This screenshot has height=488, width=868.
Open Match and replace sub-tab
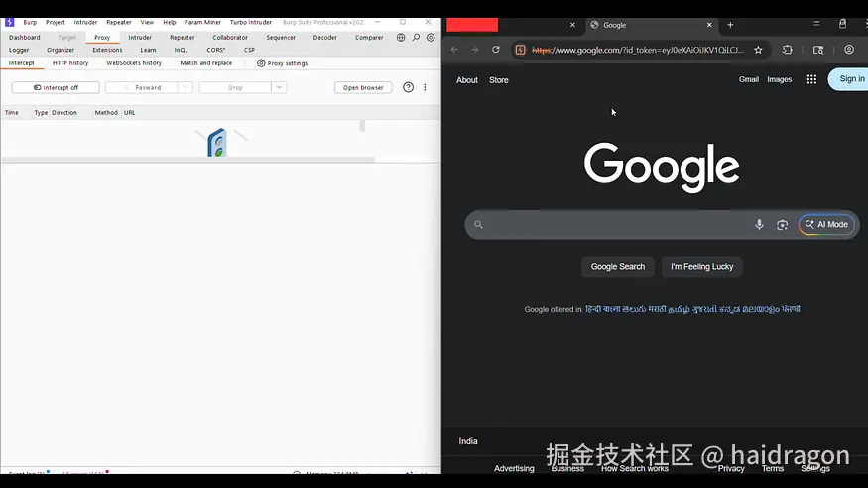206,63
